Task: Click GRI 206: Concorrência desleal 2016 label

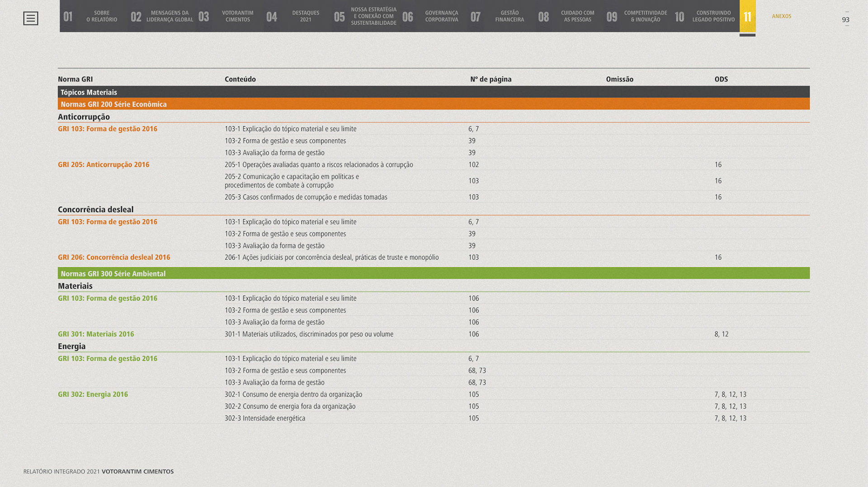Action: [114, 258]
